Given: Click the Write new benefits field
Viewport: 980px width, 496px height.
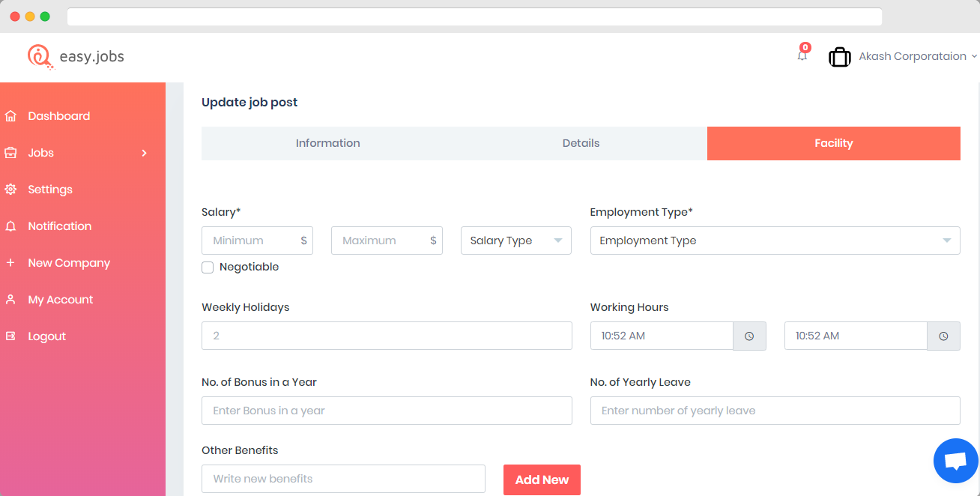Looking at the screenshot, I should click(x=343, y=479).
